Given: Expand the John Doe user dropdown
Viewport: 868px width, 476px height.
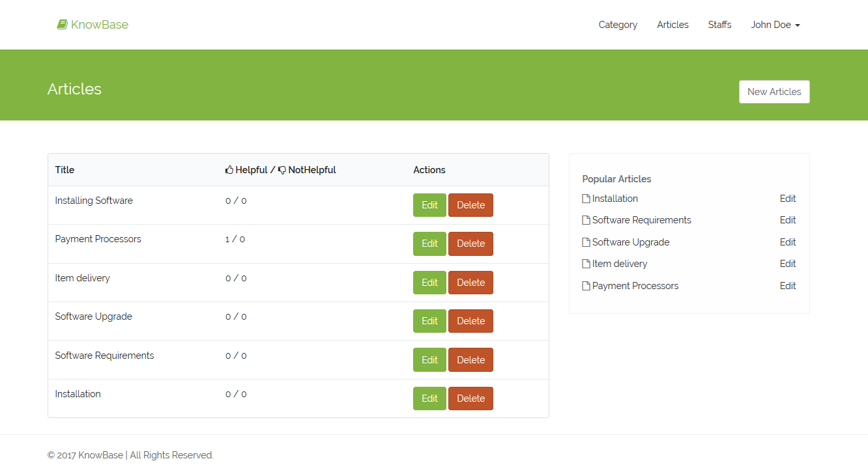Looking at the screenshot, I should point(775,25).
